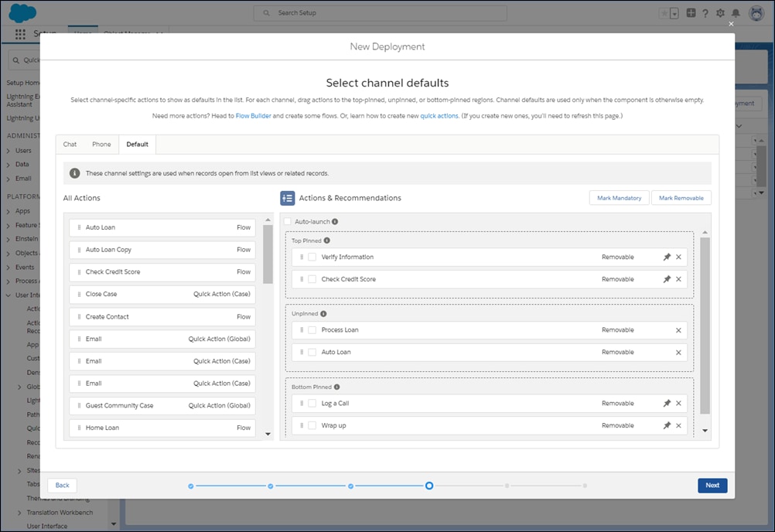This screenshot has width=775, height=532.
Task: Collapse the User Interface tree section
Action: [x=8, y=295]
